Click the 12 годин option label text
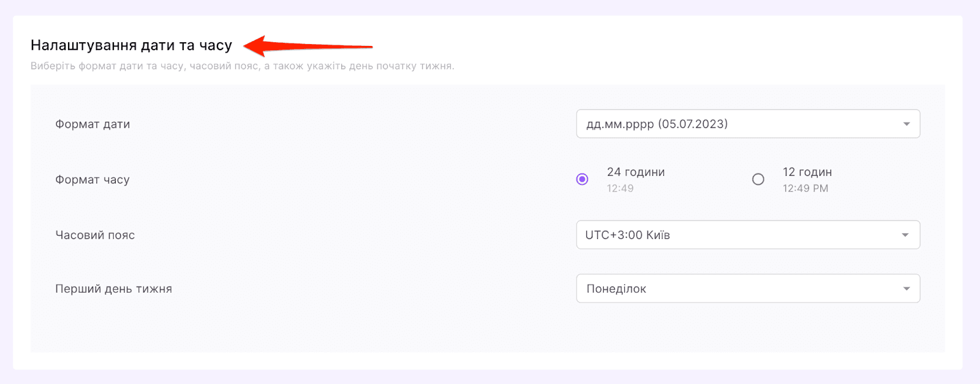The image size is (980, 384). coord(807,172)
